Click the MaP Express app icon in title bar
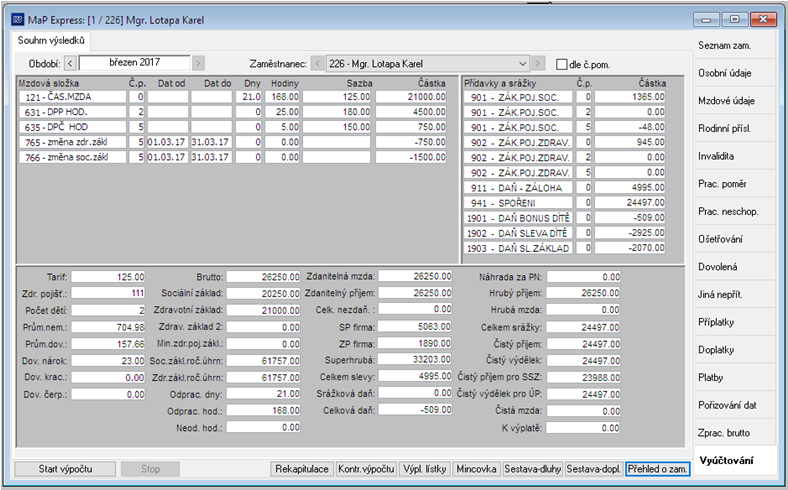 (18, 20)
